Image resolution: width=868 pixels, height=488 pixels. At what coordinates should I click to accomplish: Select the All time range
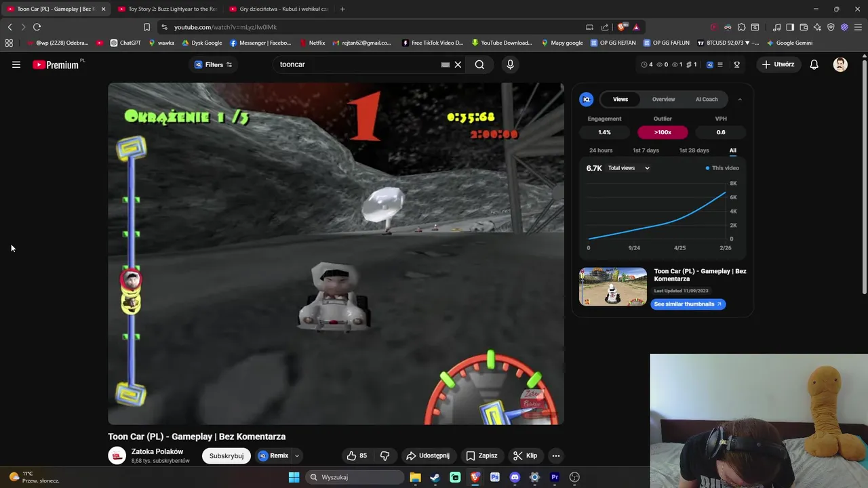[733, 150]
